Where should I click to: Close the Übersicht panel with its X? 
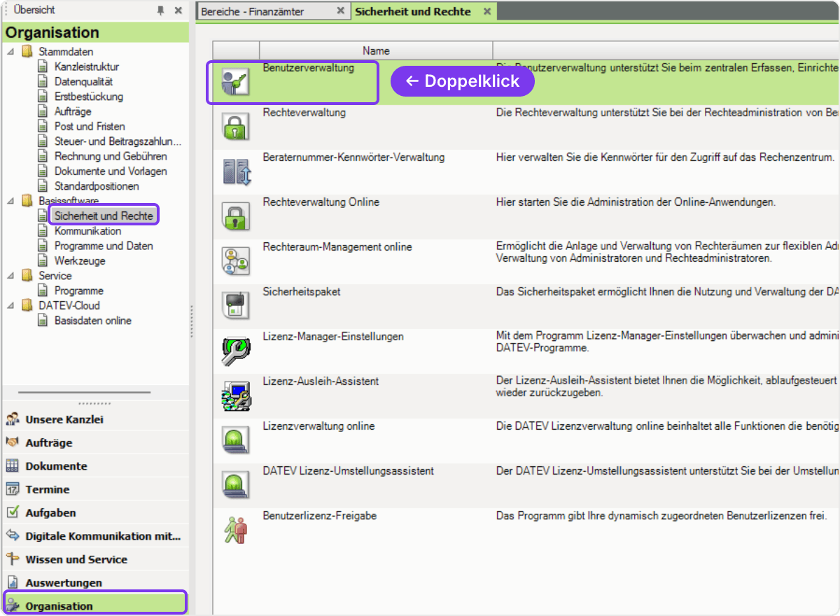[x=178, y=10]
